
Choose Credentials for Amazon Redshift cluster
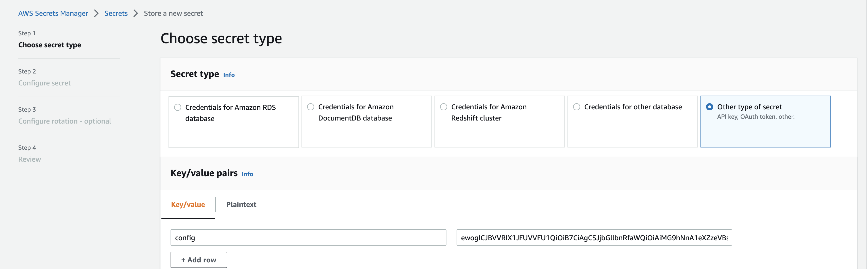(444, 107)
